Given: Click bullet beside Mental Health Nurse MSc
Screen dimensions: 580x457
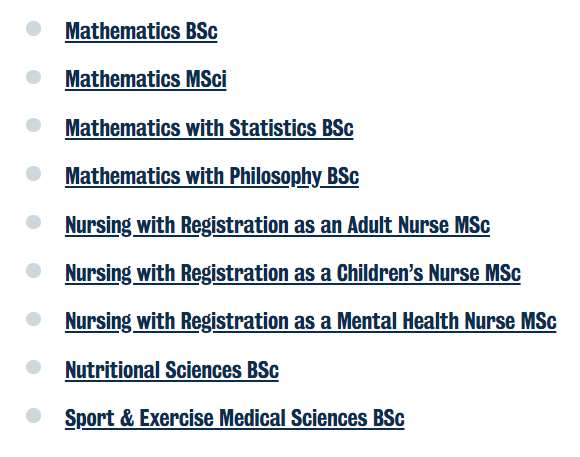Looking at the screenshot, I should (x=34, y=319).
